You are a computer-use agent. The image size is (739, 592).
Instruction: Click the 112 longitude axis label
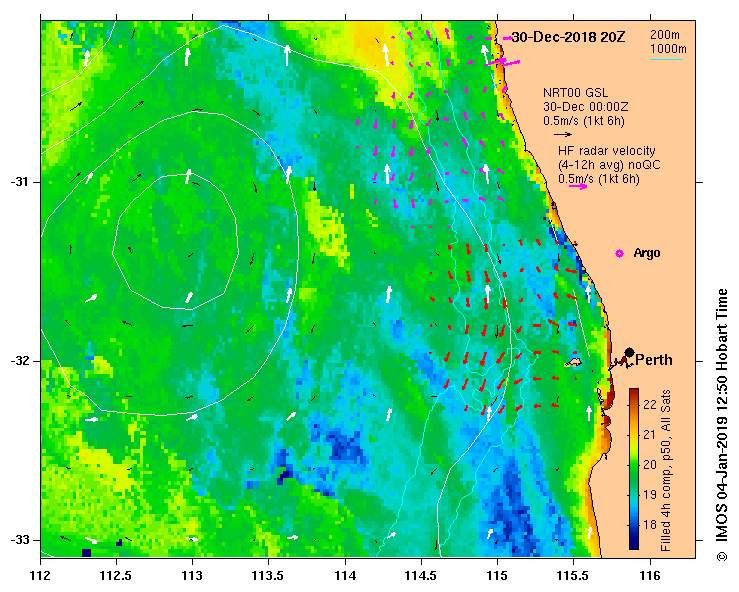coord(41,576)
